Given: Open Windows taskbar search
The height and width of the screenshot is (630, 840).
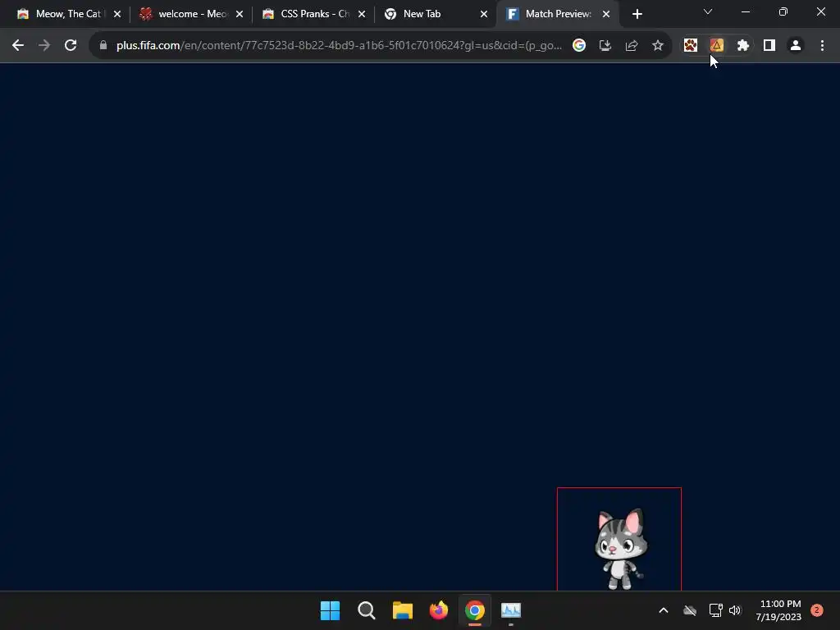Looking at the screenshot, I should tap(367, 610).
